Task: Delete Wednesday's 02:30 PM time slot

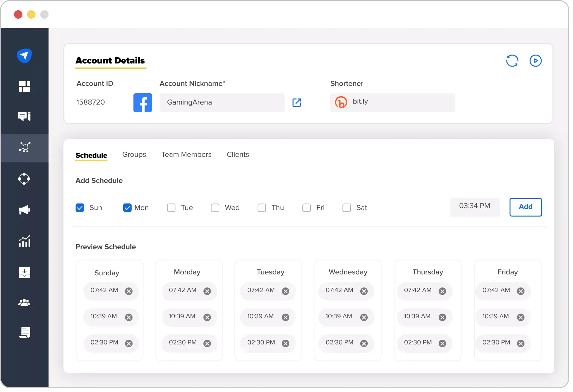Action: (x=364, y=343)
